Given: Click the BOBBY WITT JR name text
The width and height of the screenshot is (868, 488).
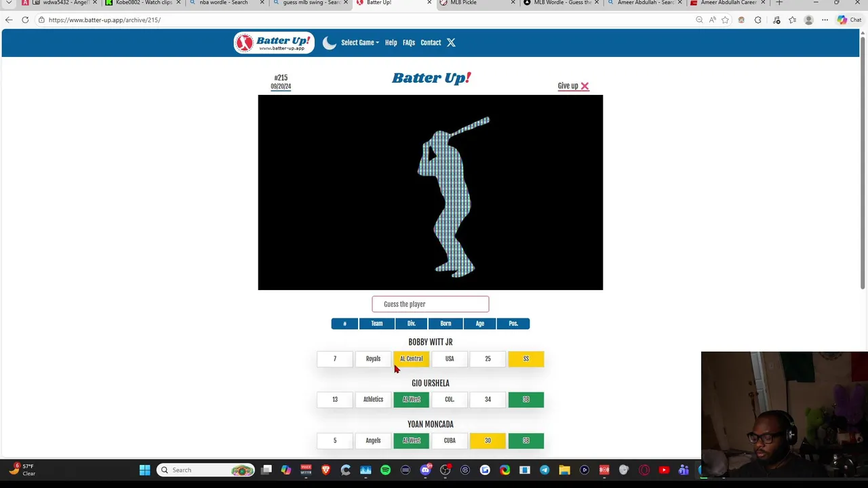Looking at the screenshot, I should click(430, 342).
